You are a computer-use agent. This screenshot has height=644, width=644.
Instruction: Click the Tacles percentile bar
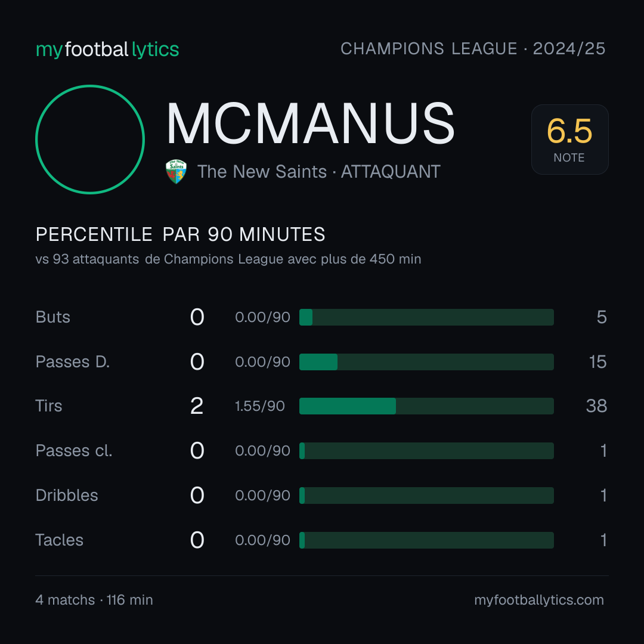[426, 540]
